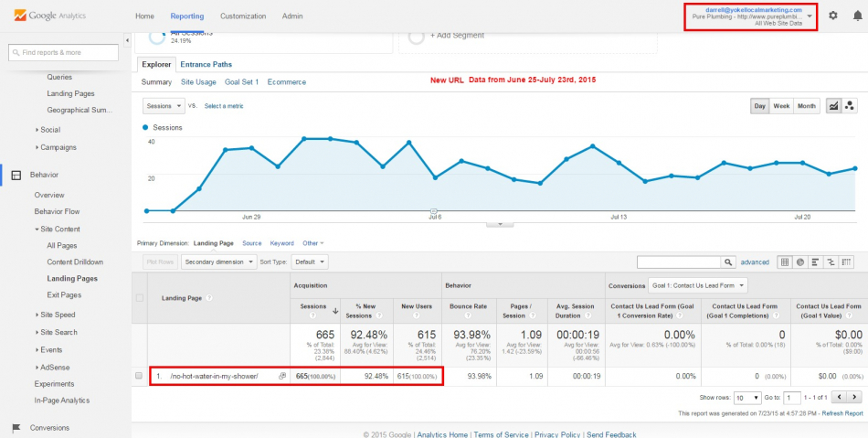Open the Secondary dimension dropdown

(x=219, y=262)
